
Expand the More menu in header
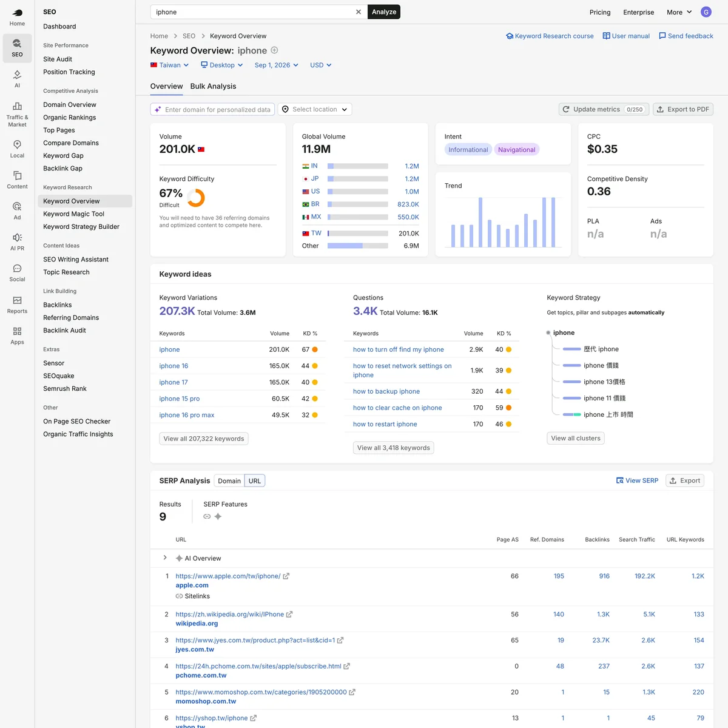click(x=679, y=12)
